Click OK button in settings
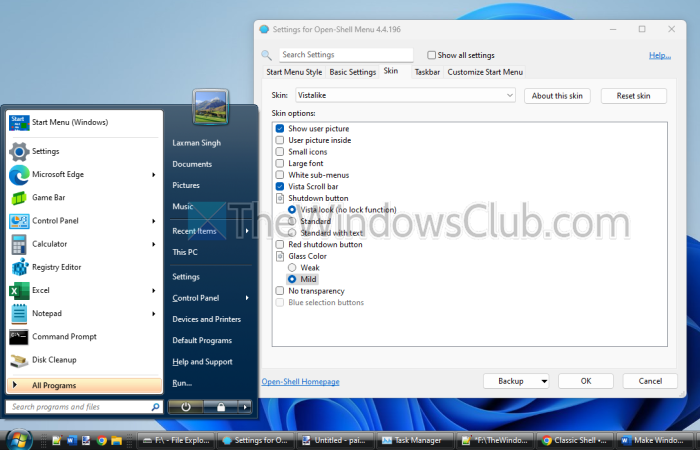Viewport: 700px width, 450px height. click(x=586, y=381)
